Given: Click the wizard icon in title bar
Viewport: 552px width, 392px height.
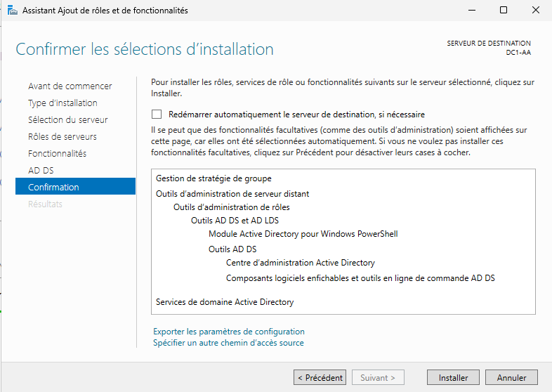Looking at the screenshot, I should [12, 11].
